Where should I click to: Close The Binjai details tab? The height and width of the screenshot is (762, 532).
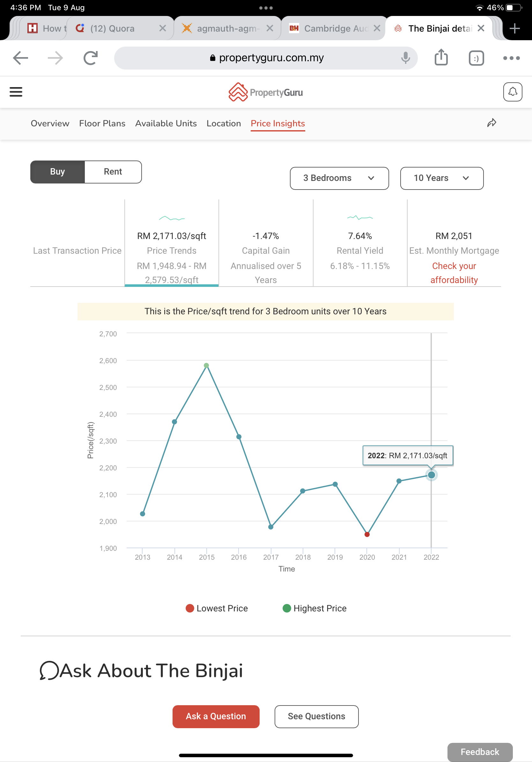coord(481,28)
